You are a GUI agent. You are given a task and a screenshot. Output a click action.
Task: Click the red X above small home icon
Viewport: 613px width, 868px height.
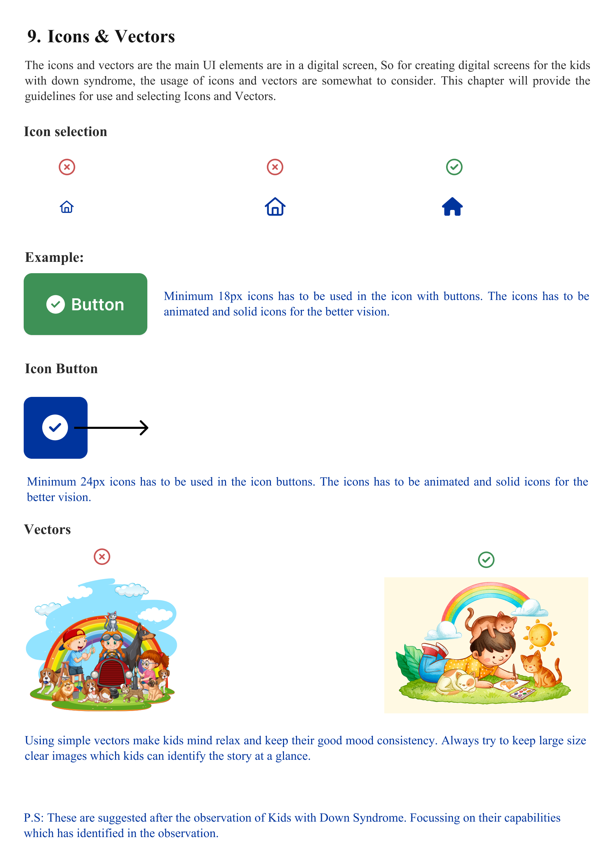point(67,167)
